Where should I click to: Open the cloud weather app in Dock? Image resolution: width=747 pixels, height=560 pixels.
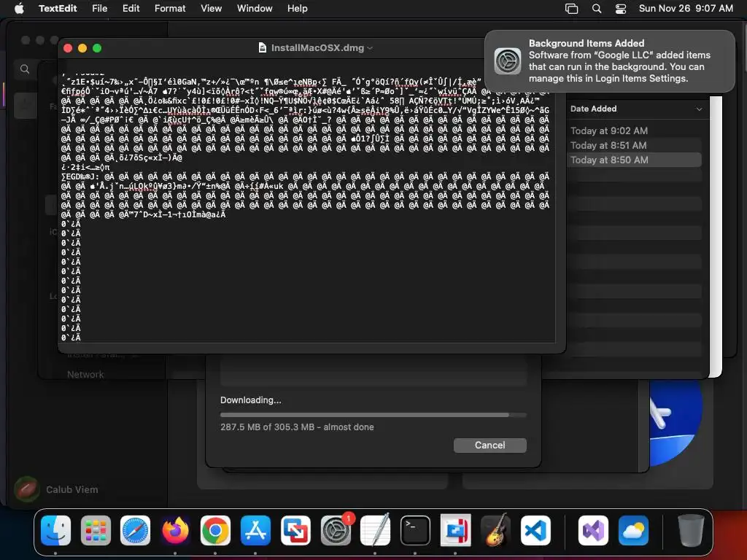point(633,530)
